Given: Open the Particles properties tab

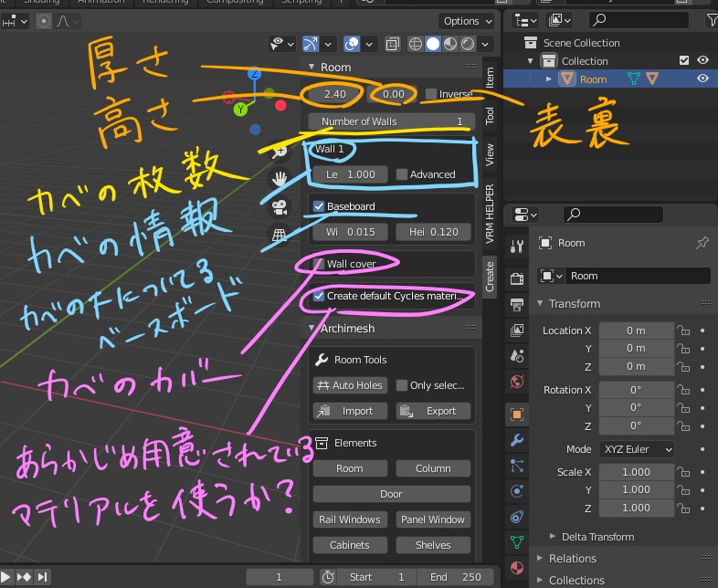Looking at the screenshot, I should tap(517, 466).
